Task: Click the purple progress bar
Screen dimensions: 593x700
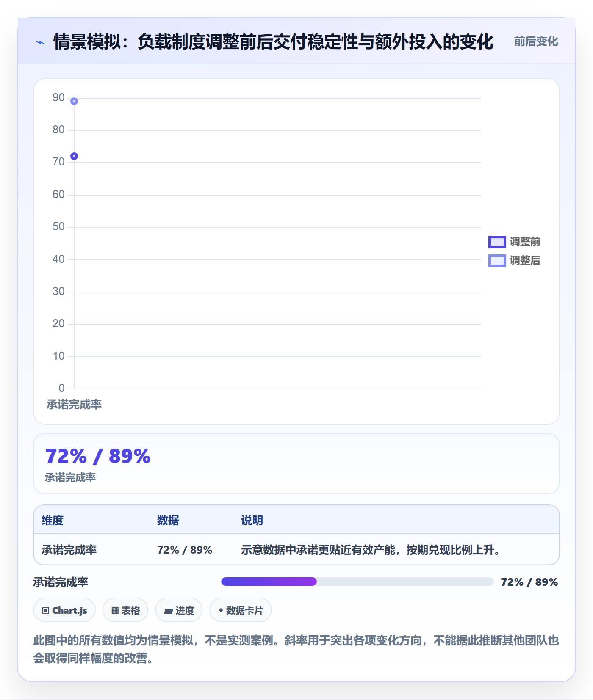Action: 269,581
